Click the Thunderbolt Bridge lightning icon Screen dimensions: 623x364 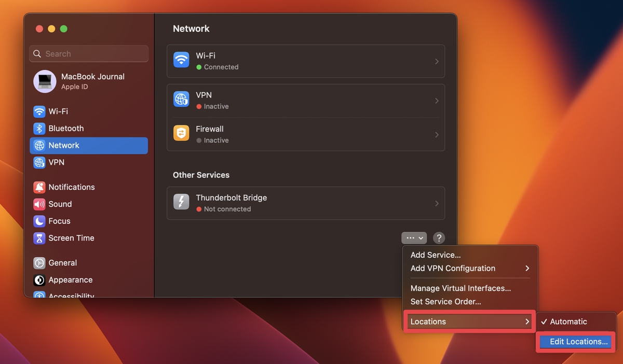click(181, 203)
